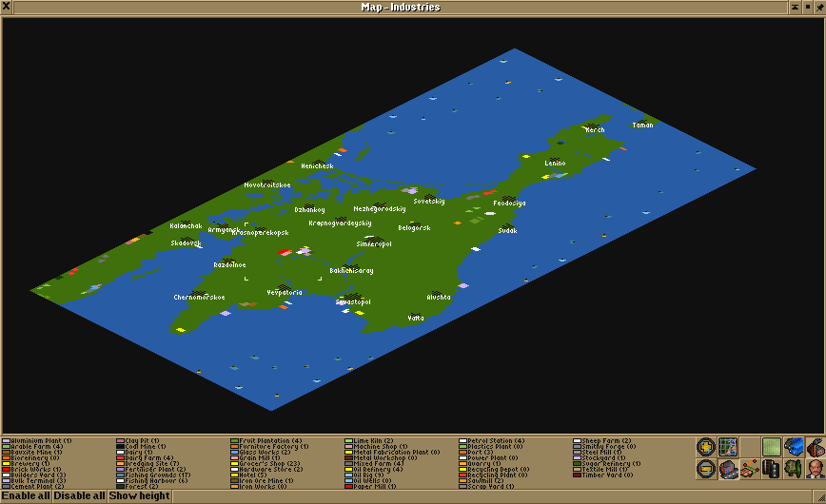This screenshot has width=826, height=504.
Task: Toggle Dairy Farm (4) legend entry
Action: coord(145,458)
